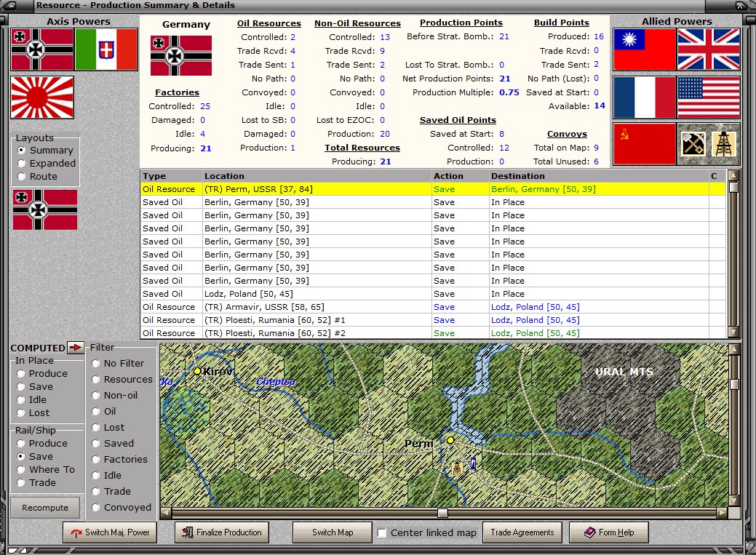Select the Italy flag under Axis Powers
The height and width of the screenshot is (555, 756).
[106, 49]
